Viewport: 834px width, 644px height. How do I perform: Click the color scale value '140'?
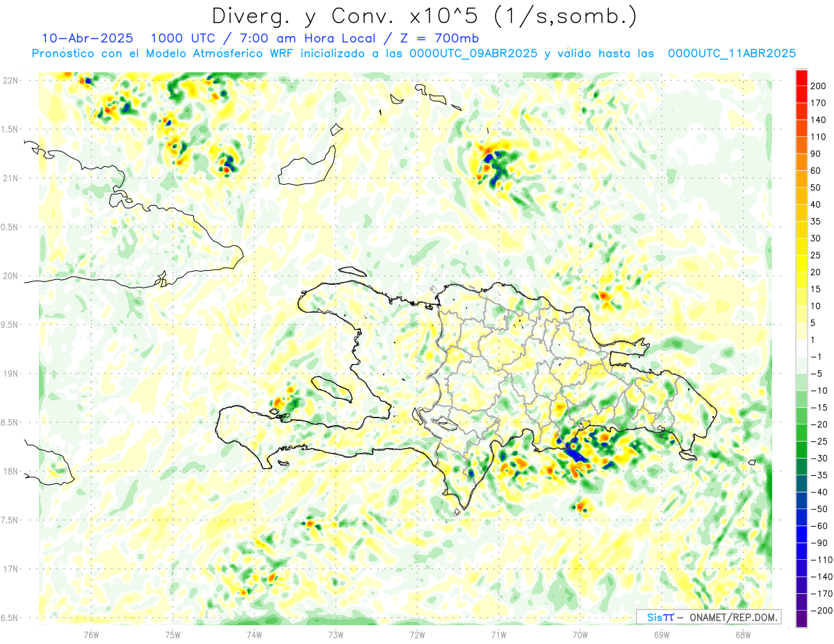pos(818,120)
